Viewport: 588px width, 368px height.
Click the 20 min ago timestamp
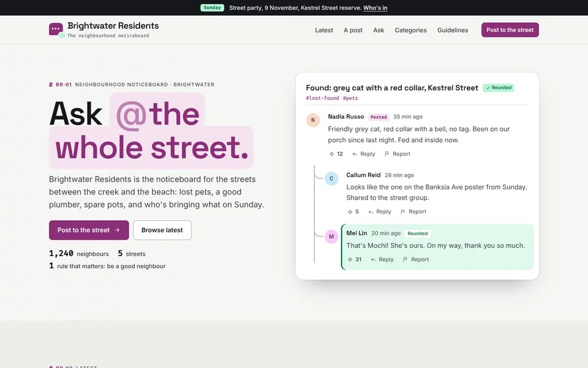386,233
